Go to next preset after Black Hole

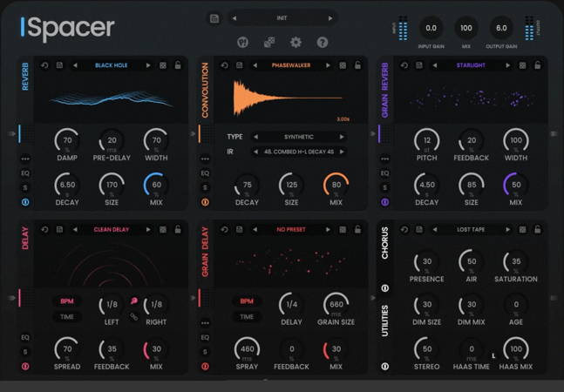point(148,65)
